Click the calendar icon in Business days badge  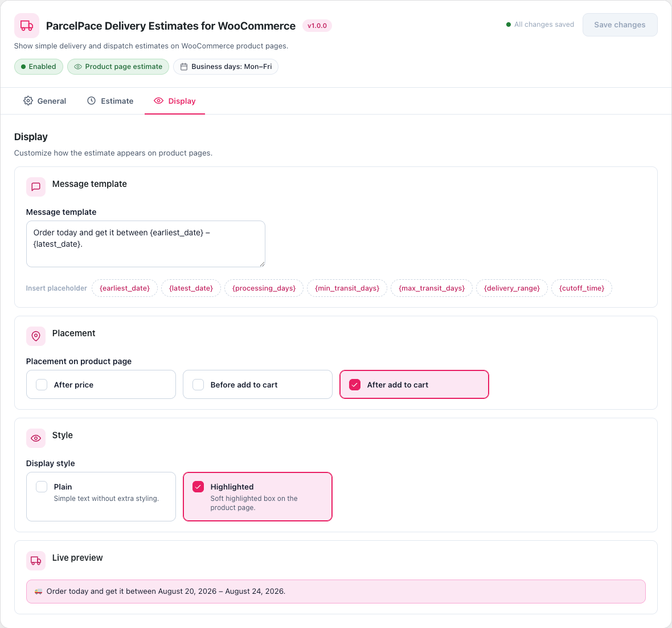(184, 67)
